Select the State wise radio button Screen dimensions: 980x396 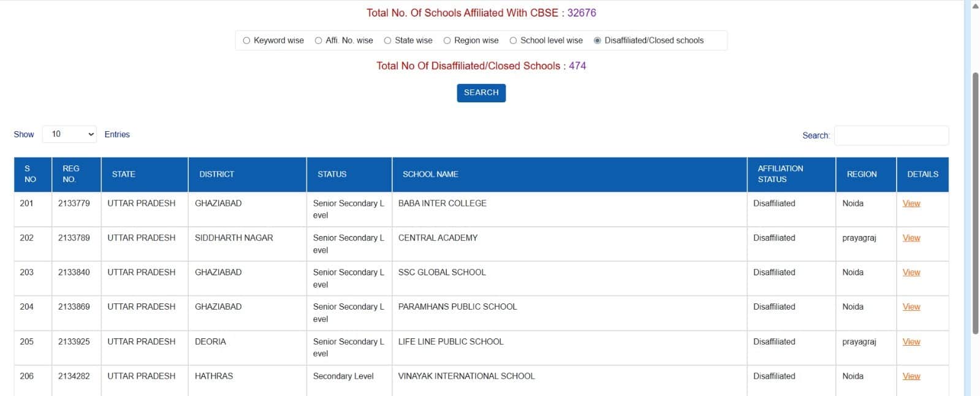[387, 40]
